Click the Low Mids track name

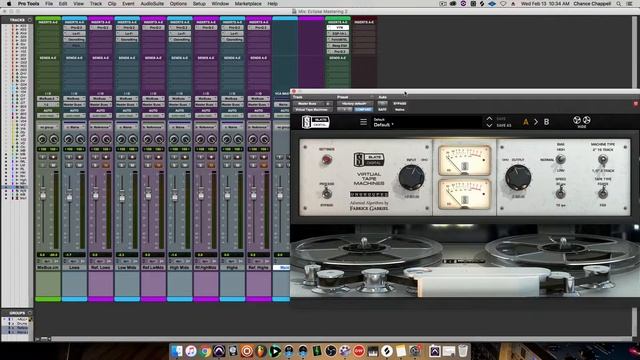[x=127, y=267]
